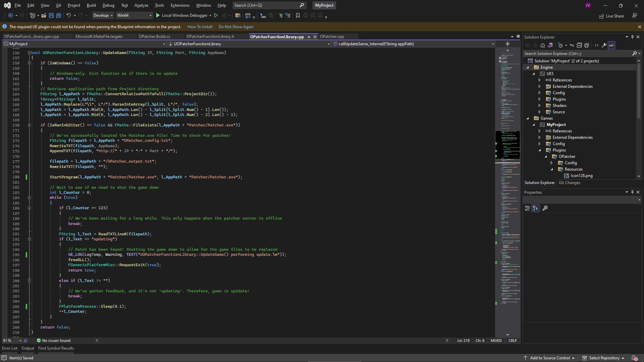
Task: Expand the Shaders node under UE5
Action: coord(539,106)
